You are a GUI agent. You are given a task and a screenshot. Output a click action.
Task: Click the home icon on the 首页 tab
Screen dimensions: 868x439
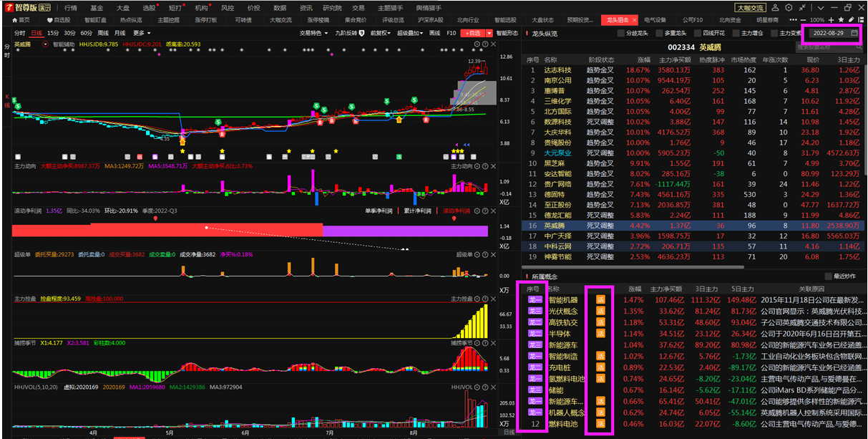(x=15, y=20)
